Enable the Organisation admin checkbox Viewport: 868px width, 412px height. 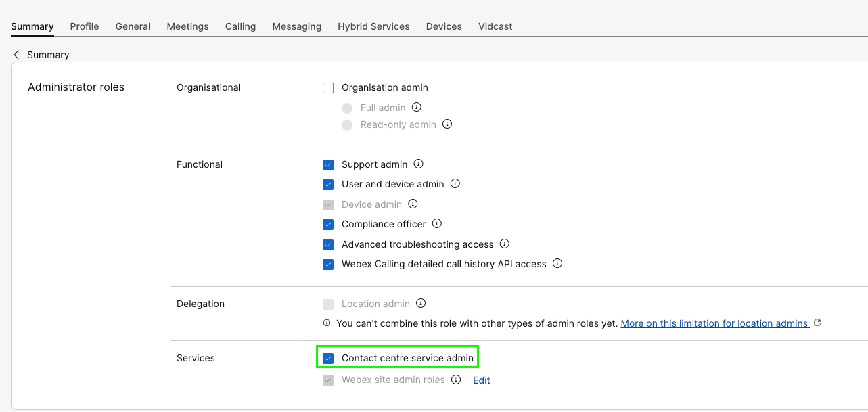[328, 87]
